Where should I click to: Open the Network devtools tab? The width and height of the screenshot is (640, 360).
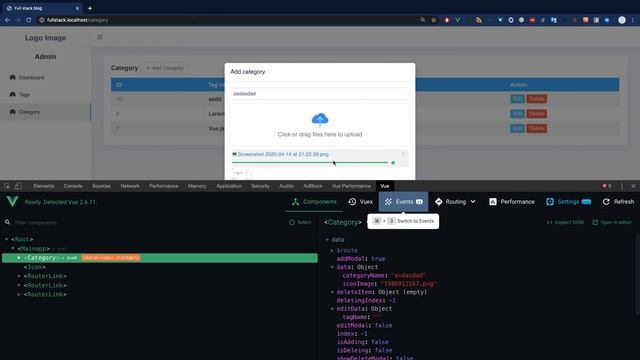click(x=130, y=186)
